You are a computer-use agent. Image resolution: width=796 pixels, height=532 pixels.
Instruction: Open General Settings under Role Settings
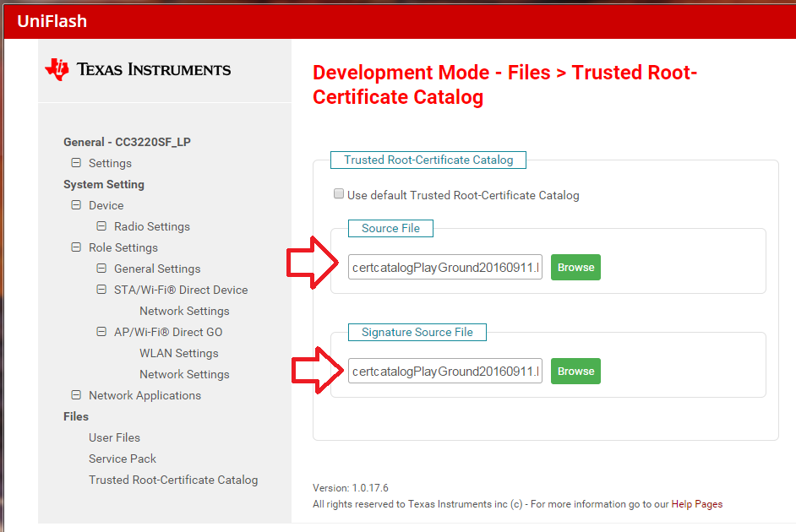[x=157, y=269]
